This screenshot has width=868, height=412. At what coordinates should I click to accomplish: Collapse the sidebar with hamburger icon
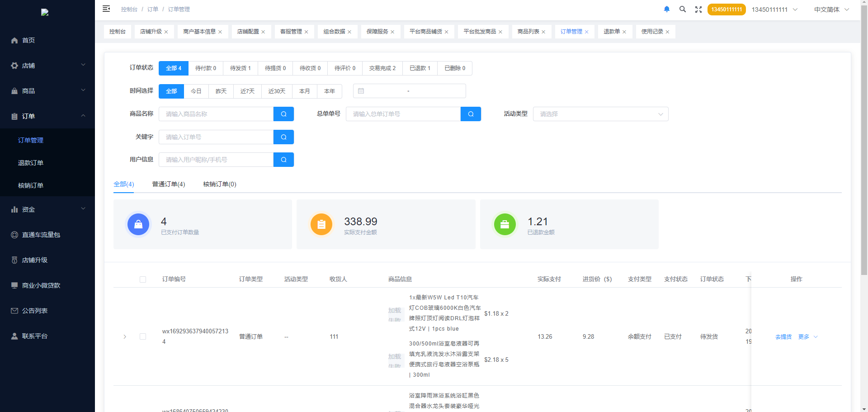point(106,9)
